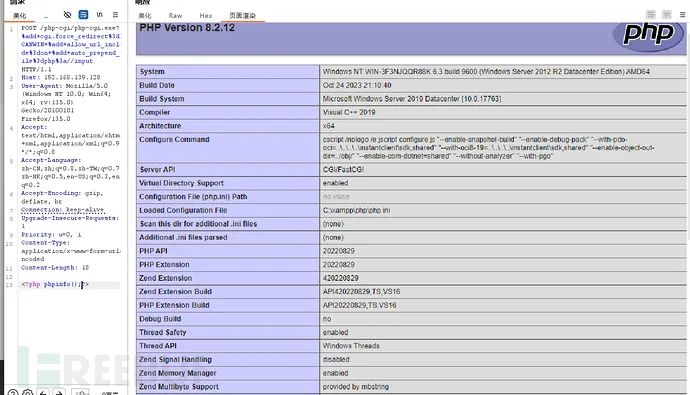Viewport: 690px width, 395px height.
Task: Select the 美化 pretty tab in request panel
Action: [19, 15]
